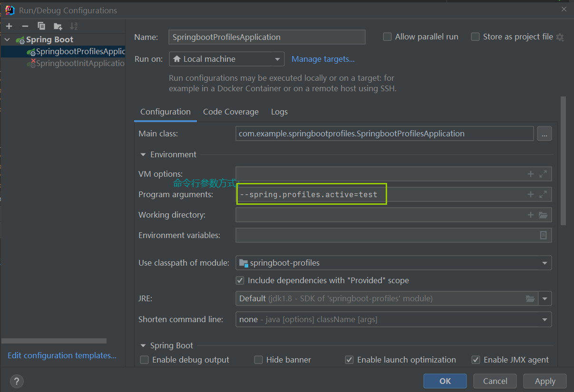Open Edit configuration templates link
The width and height of the screenshot is (574, 392).
(62, 355)
